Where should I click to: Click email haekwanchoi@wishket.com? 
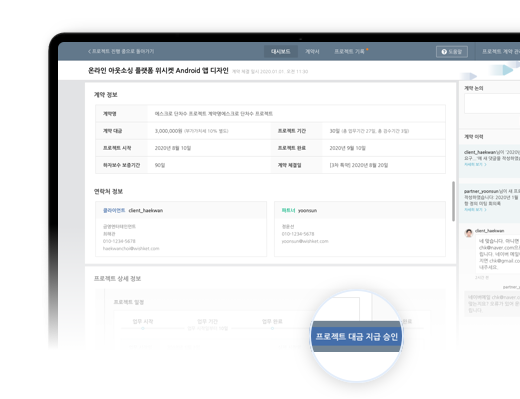click(131, 249)
